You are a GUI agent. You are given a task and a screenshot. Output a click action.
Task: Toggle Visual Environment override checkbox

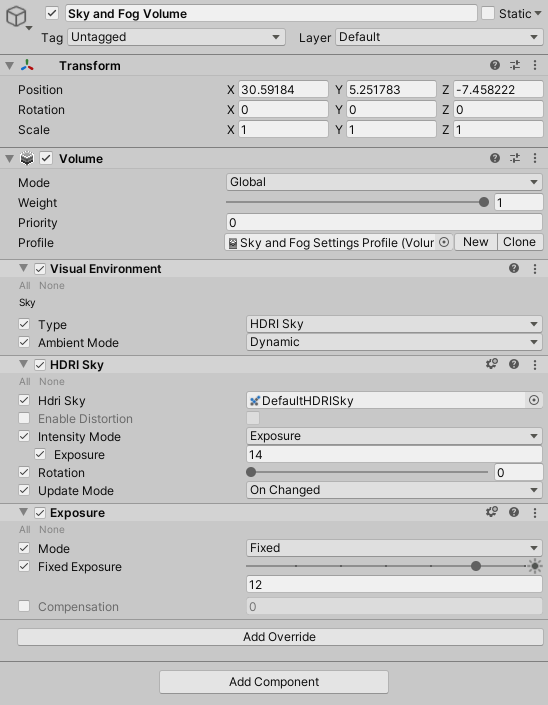point(40,269)
